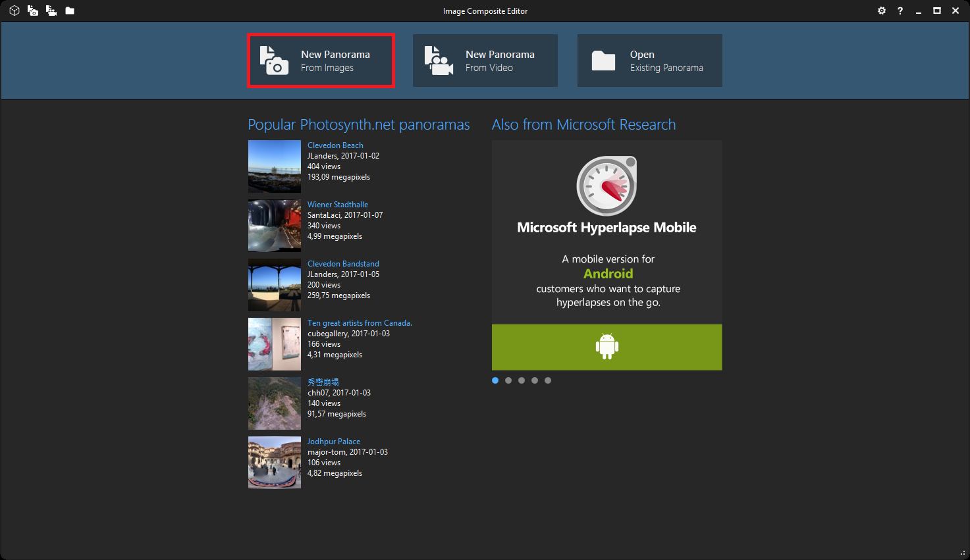Click the title bar open folder icon
The height and width of the screenshot is (560, 970).
coord(70,11)
